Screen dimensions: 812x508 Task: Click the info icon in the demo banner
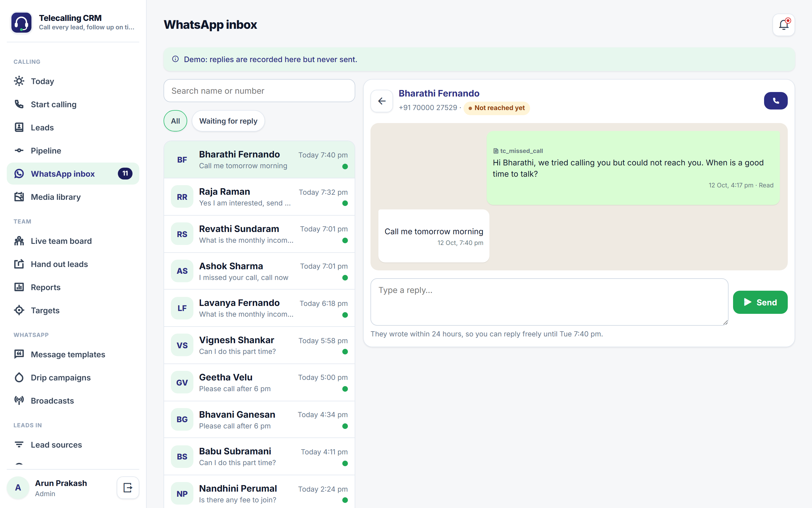coord(175,59)
